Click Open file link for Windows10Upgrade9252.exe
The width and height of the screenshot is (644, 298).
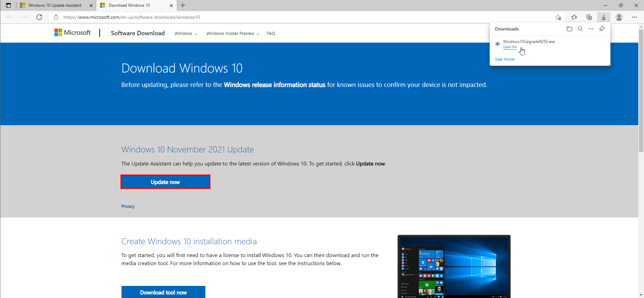(509, 47)
